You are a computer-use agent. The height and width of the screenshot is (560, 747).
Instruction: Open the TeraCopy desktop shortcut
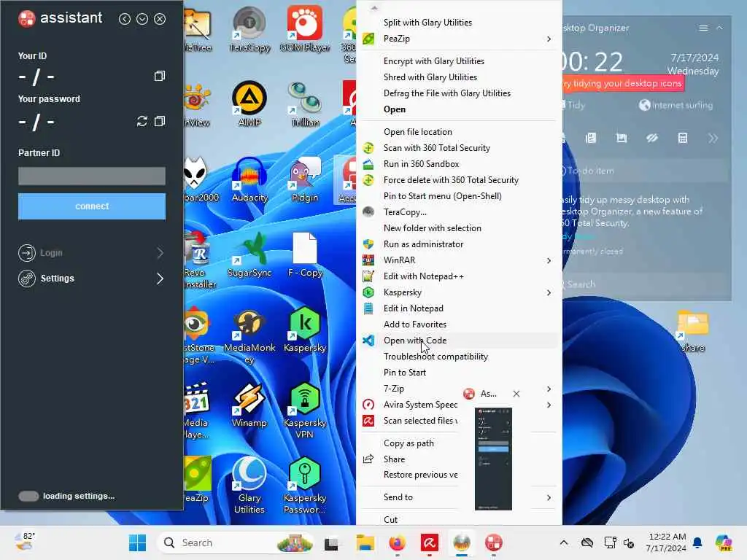click(x=249, y=29)
